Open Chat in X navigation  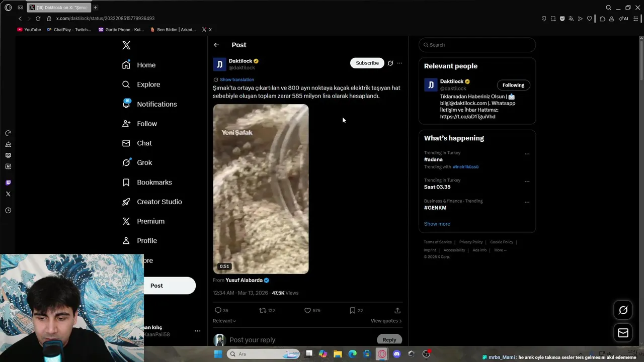pyautogui.click(x=137, y=143)
